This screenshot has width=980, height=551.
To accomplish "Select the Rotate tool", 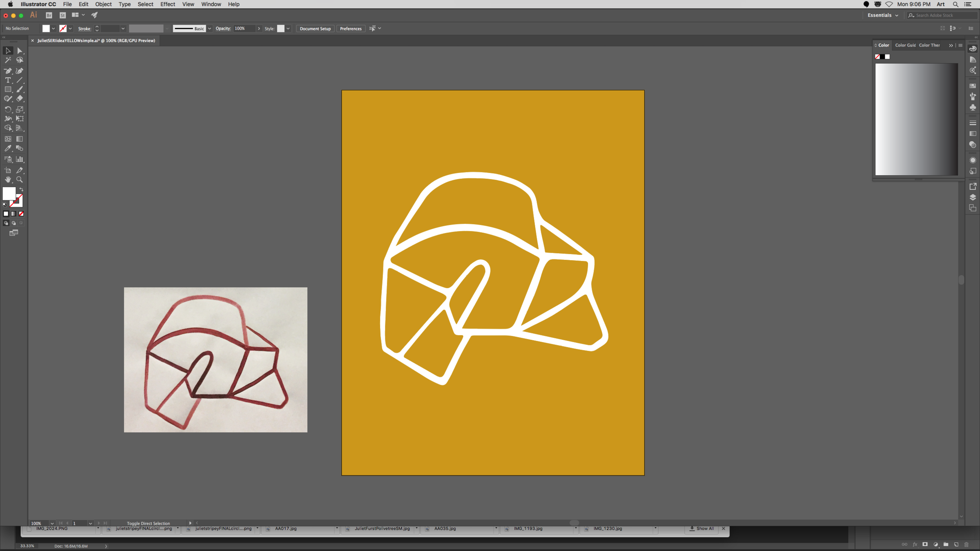I will coord(8,109).
